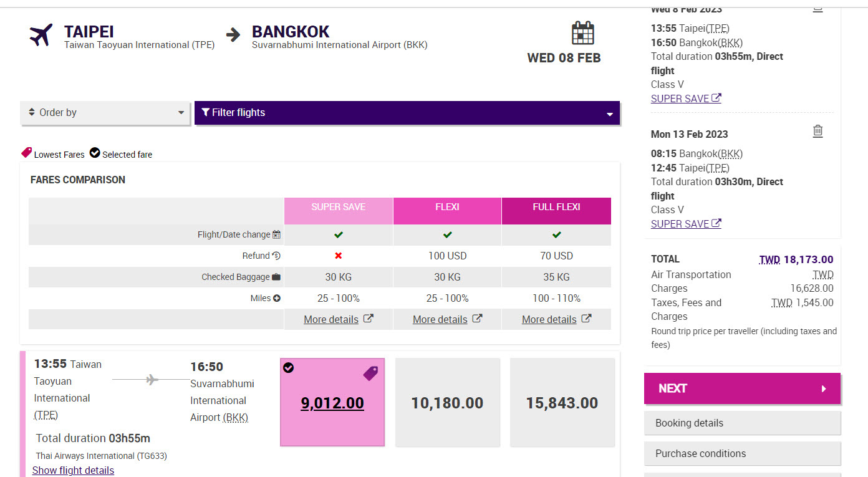The width and height of the screenshot is (868, 477).
Task: Click the TWD 1,545.00 taxes amount
Action: pos(803,302)
